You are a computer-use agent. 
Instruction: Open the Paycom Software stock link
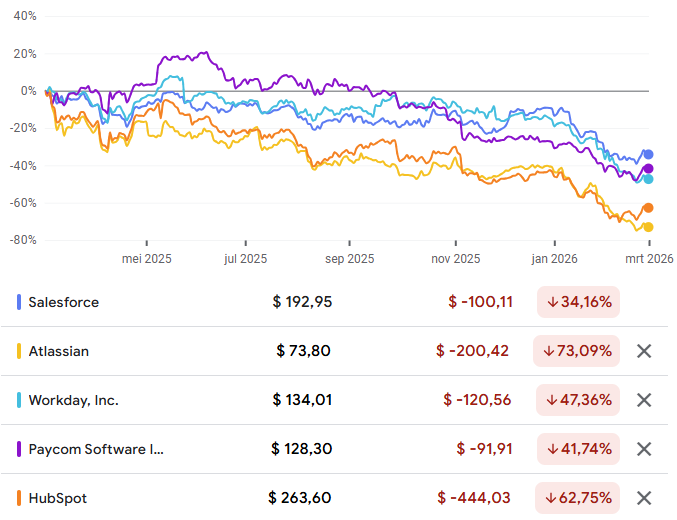click(x=96, y=449)
